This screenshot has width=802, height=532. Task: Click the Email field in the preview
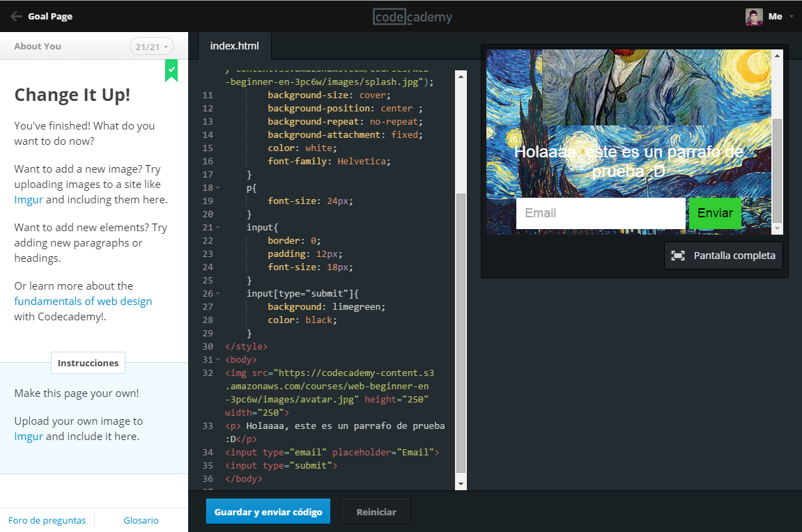[x=601, y=213]
